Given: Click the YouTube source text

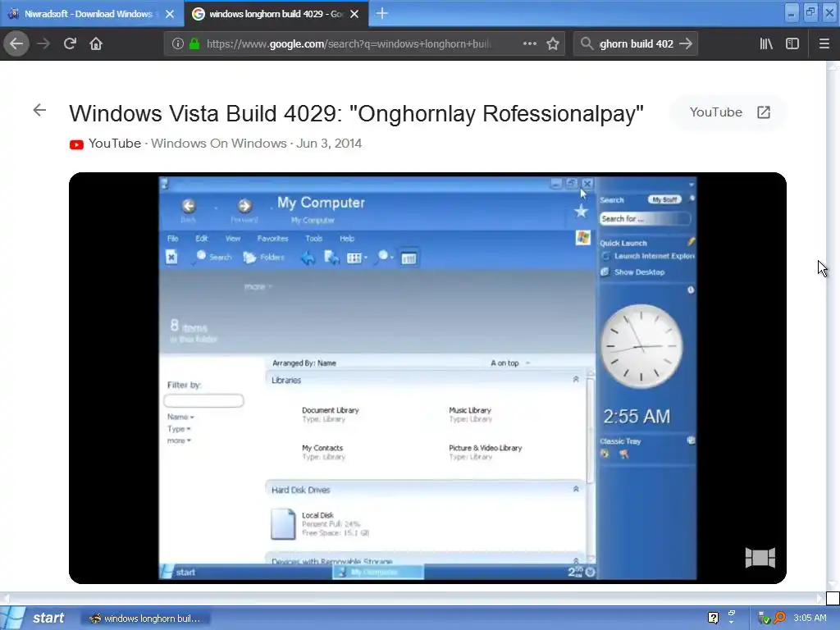Looking at the screenshot, I should click(x=115, y=144).
